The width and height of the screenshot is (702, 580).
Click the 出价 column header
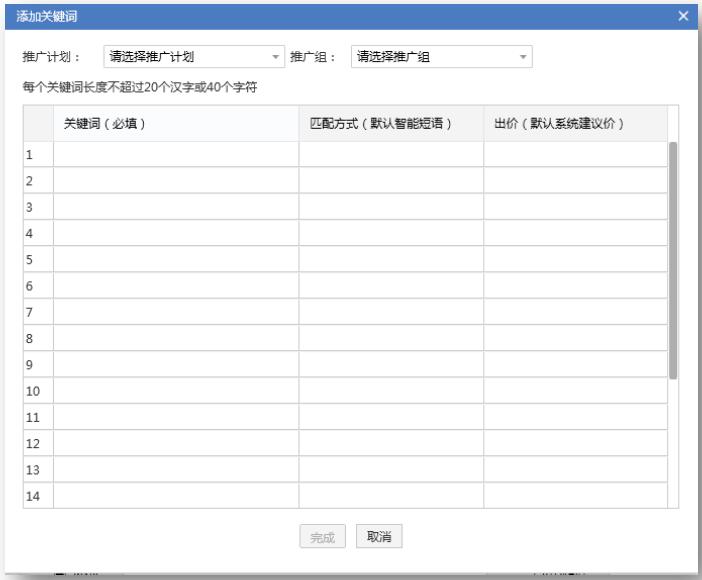(575, 123)
